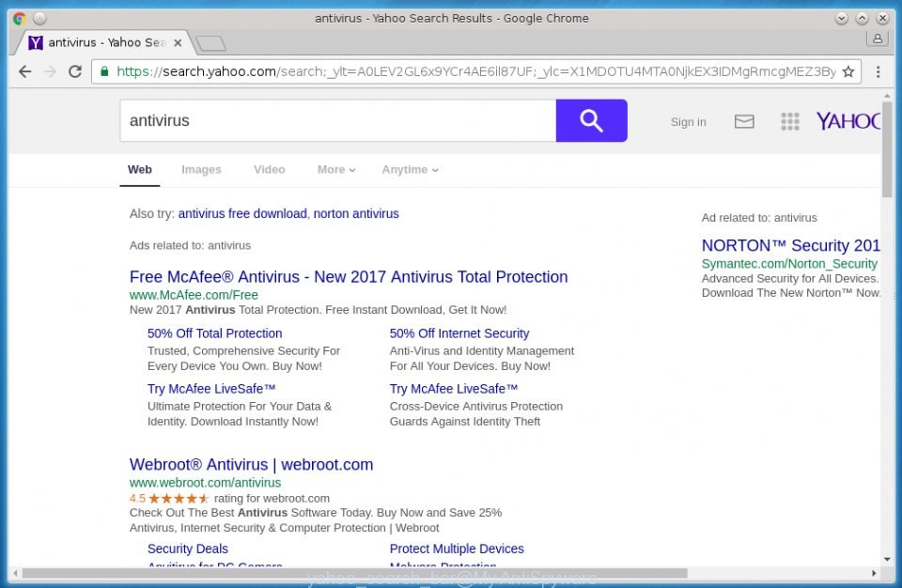This screenshot has height=588, width=902.
Task: Click the browser back arrow
Action: point(24,71)
